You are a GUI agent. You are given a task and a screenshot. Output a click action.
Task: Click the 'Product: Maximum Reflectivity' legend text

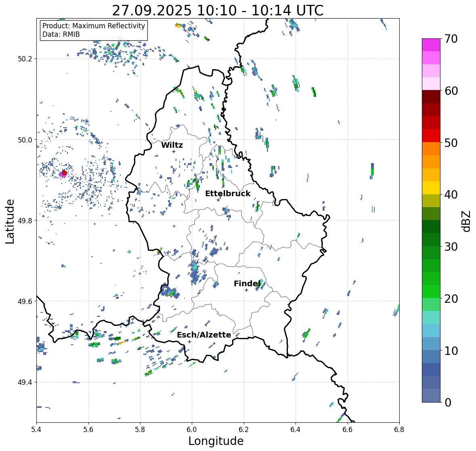click(x=94, y=26)
